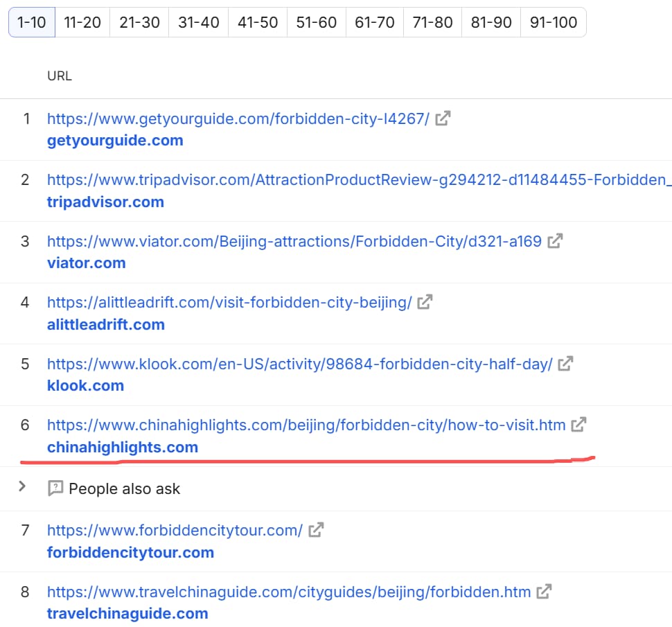Go to the 51-60 results tab
The height and width of the screenshot is (627, 672).
click(317, 22)
